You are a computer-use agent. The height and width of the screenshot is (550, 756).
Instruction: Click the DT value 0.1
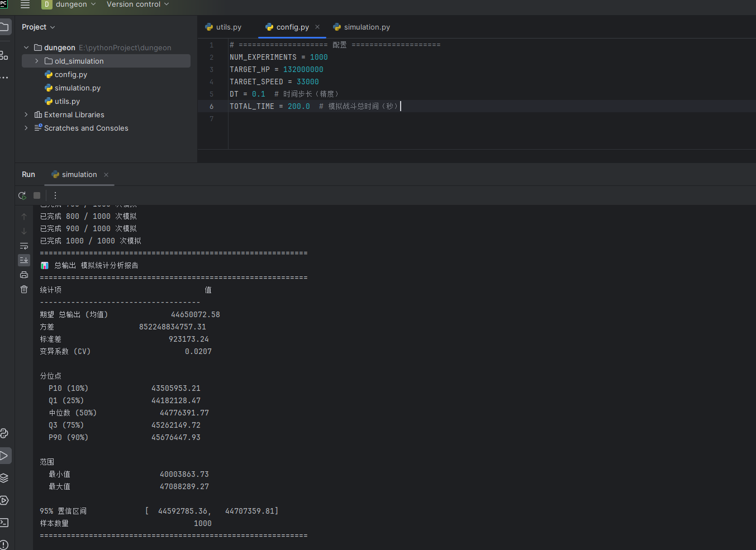tap(259, 94)
